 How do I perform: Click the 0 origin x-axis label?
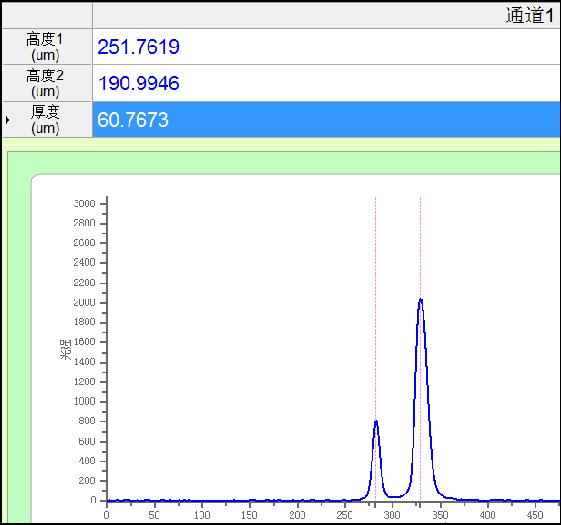point(107,515)
